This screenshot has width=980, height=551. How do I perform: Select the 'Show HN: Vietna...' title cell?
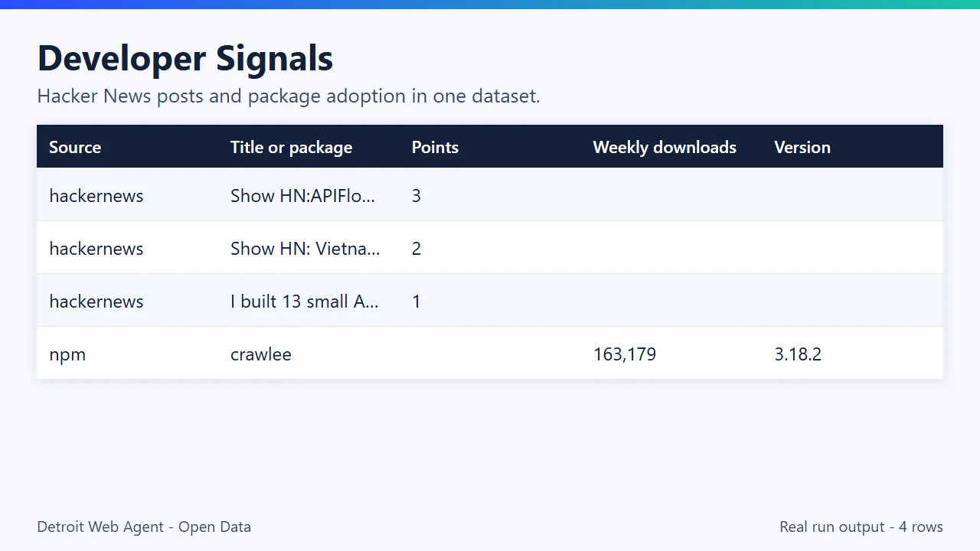(x=305, y=248)
